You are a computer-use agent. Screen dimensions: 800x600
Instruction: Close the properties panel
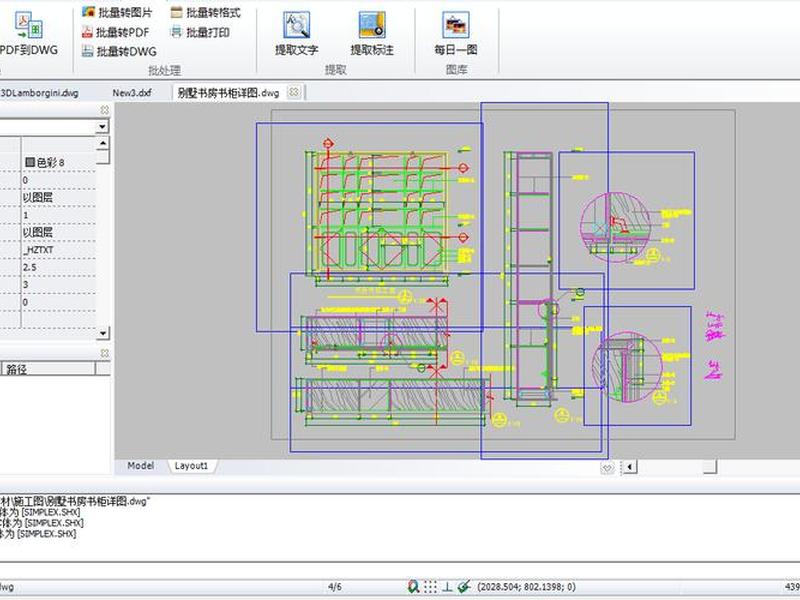[x=104, y=110]
